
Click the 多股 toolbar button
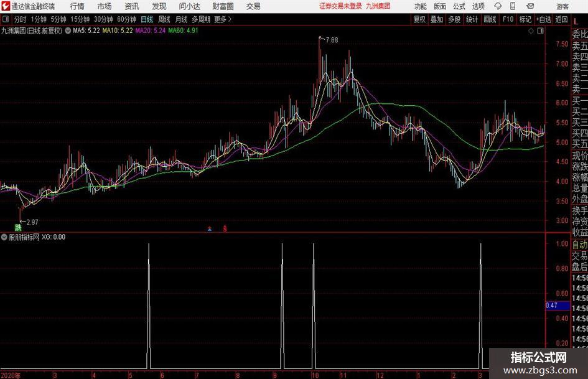[x=454, y=19]
